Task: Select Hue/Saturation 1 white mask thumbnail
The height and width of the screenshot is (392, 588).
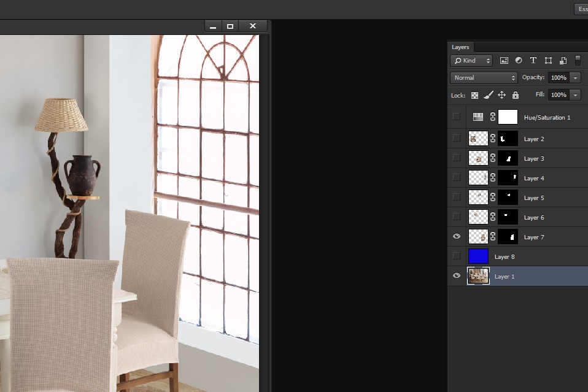Action: tap(508, 117)
